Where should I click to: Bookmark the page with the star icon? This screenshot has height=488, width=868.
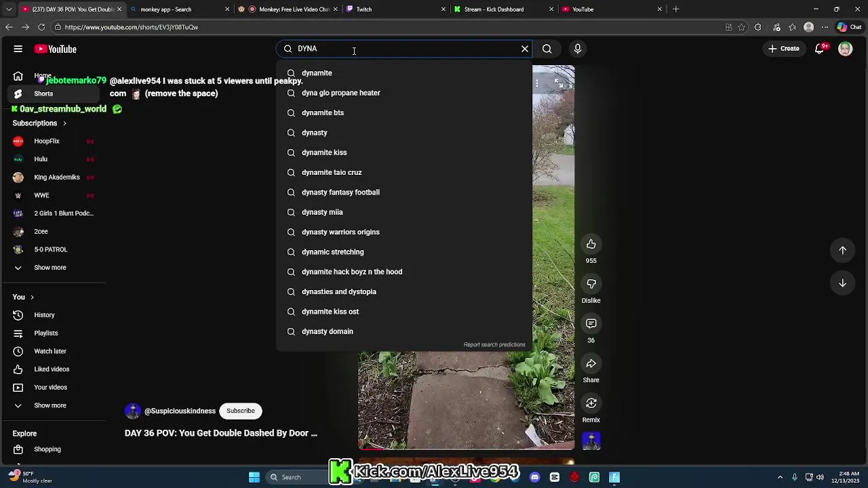click(742, 27)
